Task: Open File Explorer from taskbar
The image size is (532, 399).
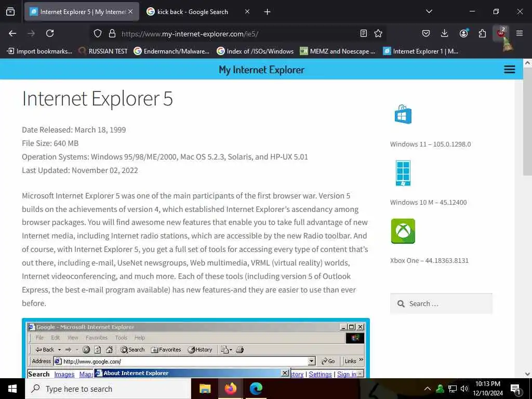Action: tap(205, 389)
